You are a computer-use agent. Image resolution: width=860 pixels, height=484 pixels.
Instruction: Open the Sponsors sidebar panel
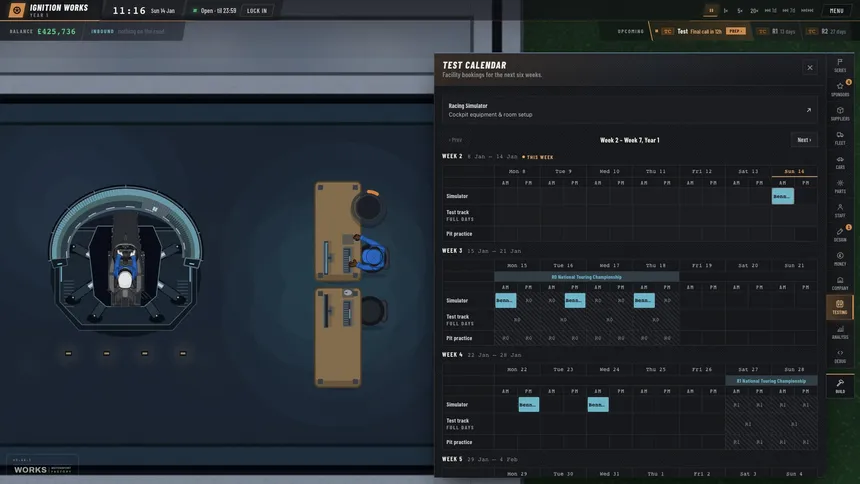(840, 88)
